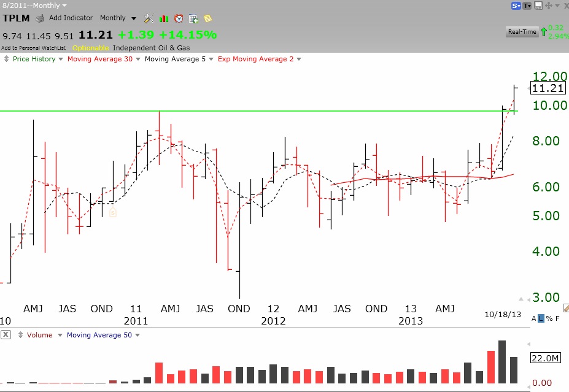Open the yellow notes icon
Viewport: 569px width, 392px height.
click(207, 18)
